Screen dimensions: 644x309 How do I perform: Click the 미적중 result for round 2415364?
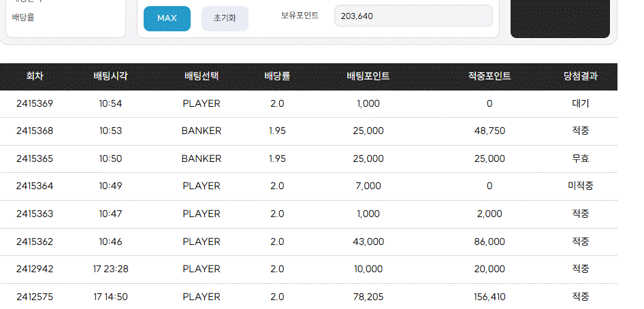click(580, 186)
